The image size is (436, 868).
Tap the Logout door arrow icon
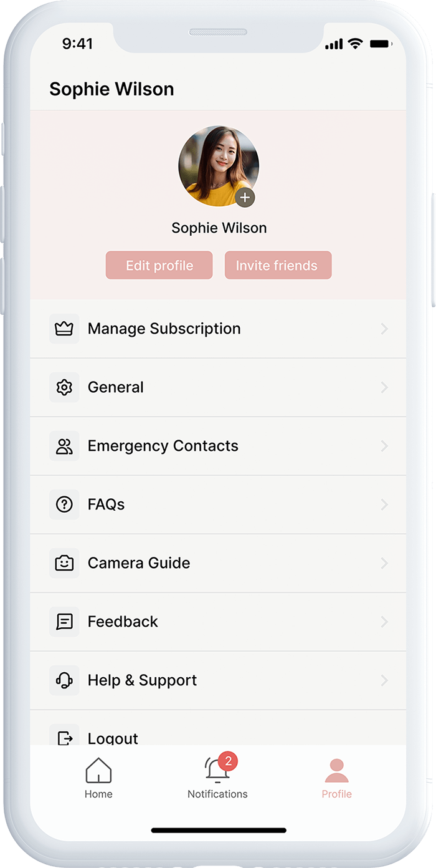point(64,738)
